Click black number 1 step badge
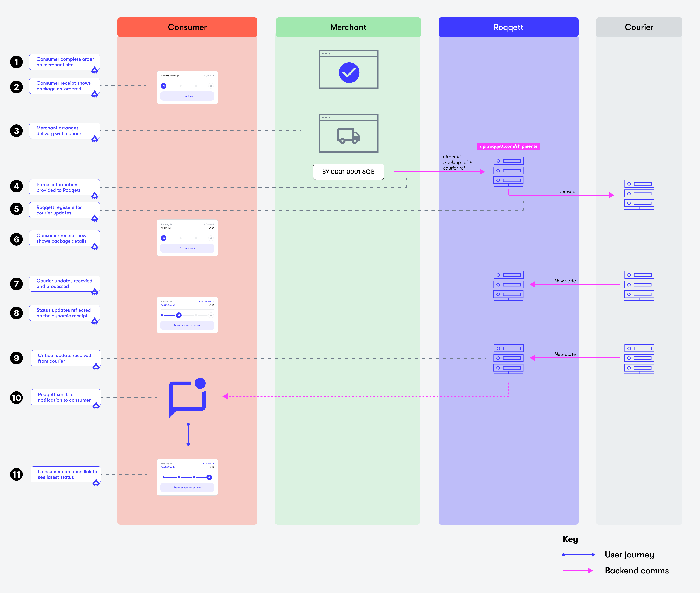 coord(16,62)
